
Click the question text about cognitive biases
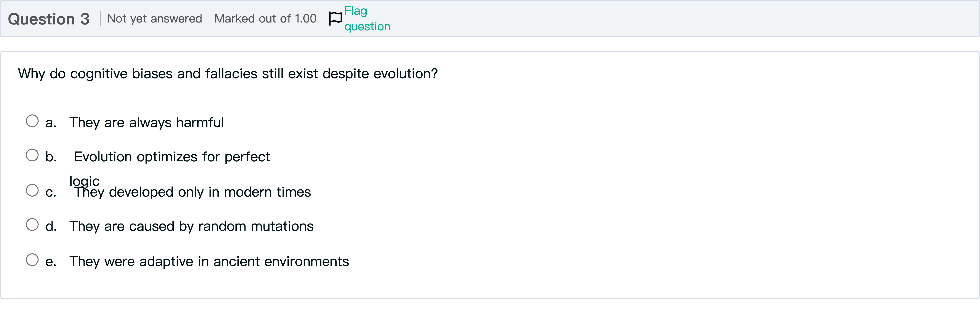pyautogui.click(x=228, y=74)
